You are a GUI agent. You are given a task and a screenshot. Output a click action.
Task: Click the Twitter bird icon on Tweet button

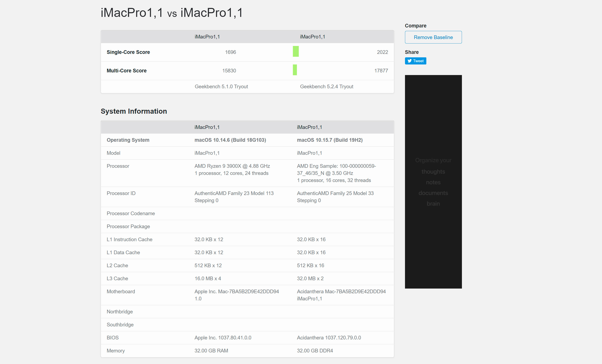coord(409,61)
